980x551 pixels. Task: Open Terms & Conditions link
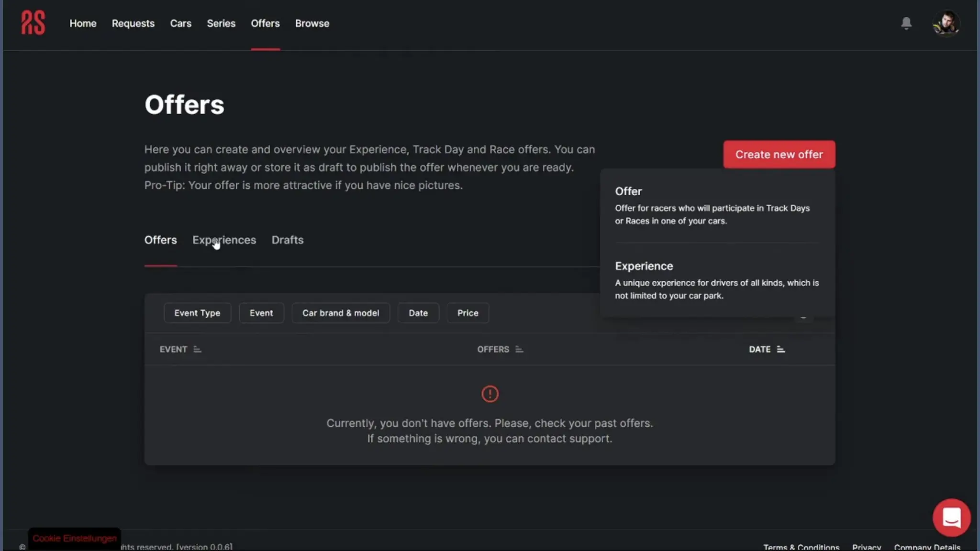pos(801,547)
